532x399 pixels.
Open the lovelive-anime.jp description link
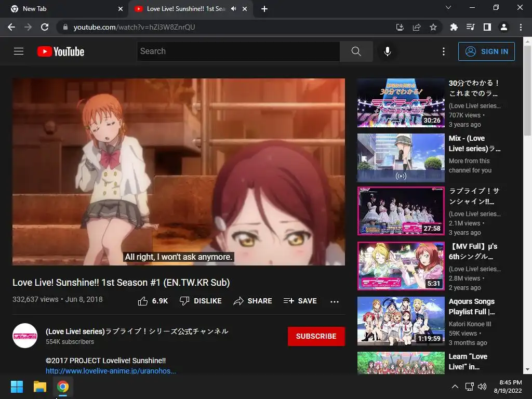tap(111, 371)
